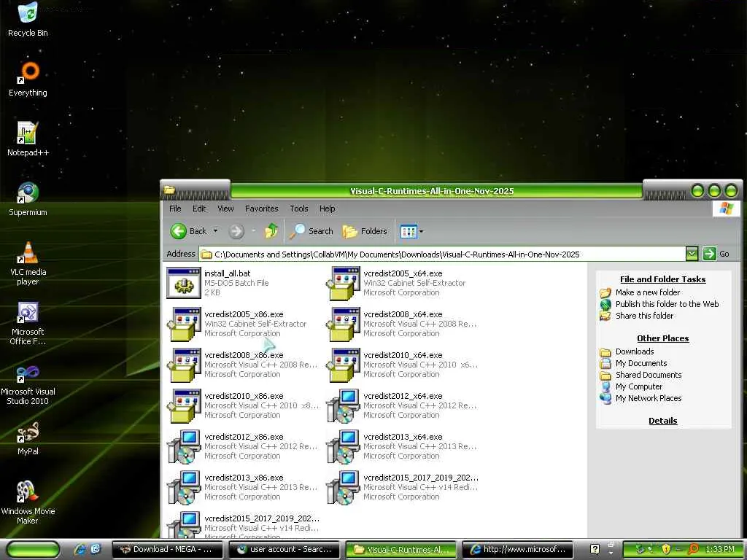The width and height of the screenshot is (747, 560).
Task: Select vcredist2008_x64.exe icon
Action: pos(343,324)
